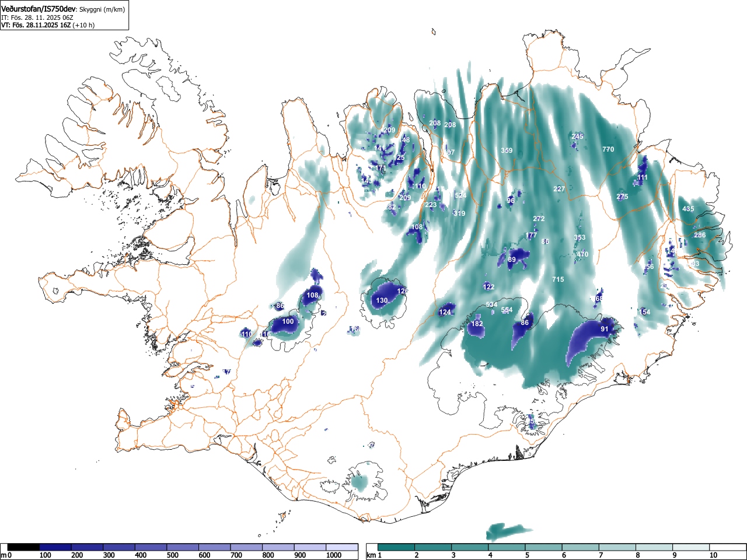This screenshot has width=747, height=560.
Task: Click the visibility value 715 on the map
Action: pos(558,279)
